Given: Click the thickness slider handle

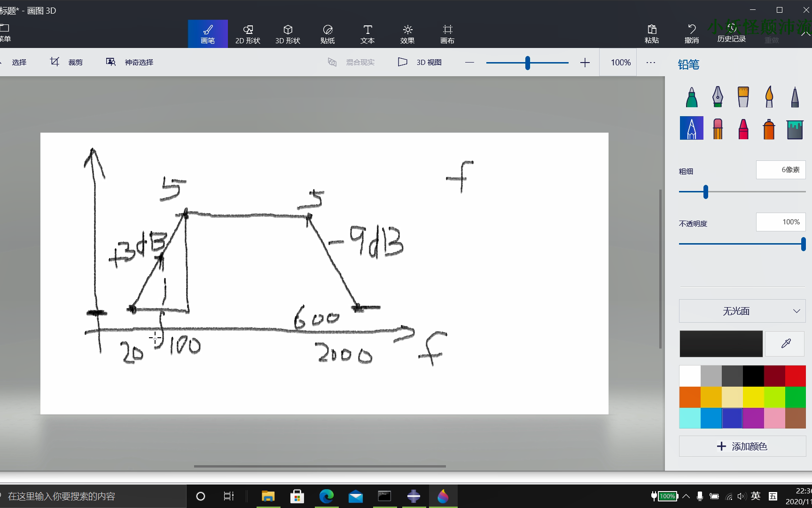Looking at the screenshot, I should 706,191.
